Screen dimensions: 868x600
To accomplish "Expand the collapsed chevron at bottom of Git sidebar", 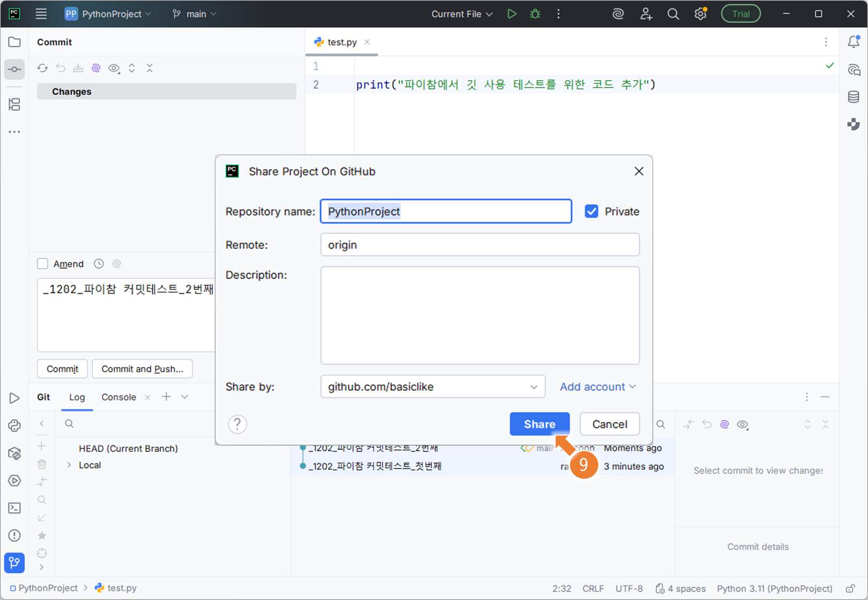I will coord(42,567).
